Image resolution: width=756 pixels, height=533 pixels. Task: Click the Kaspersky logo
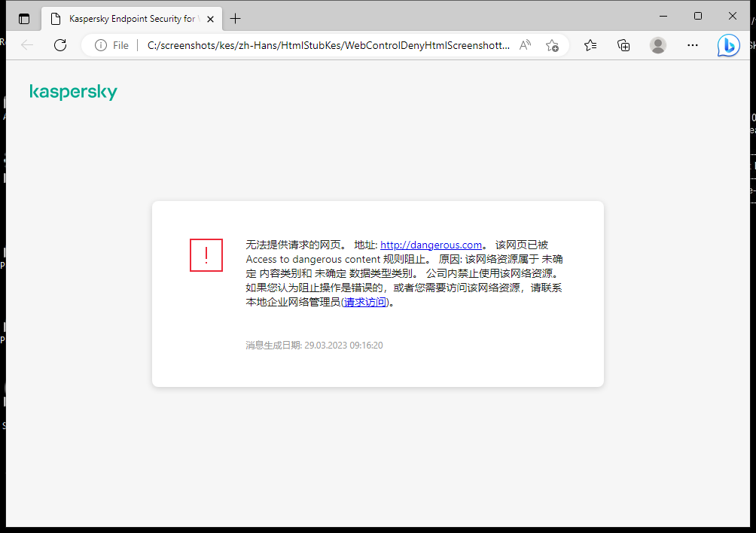73,91
